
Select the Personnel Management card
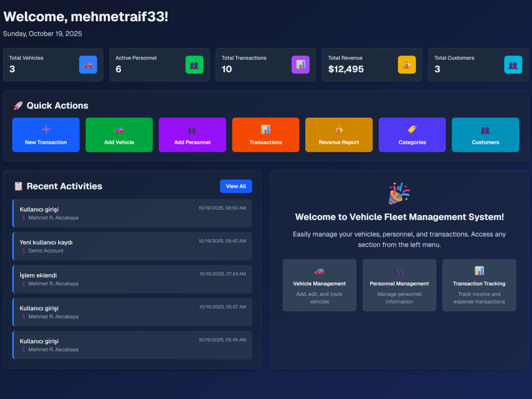(400, 285)
